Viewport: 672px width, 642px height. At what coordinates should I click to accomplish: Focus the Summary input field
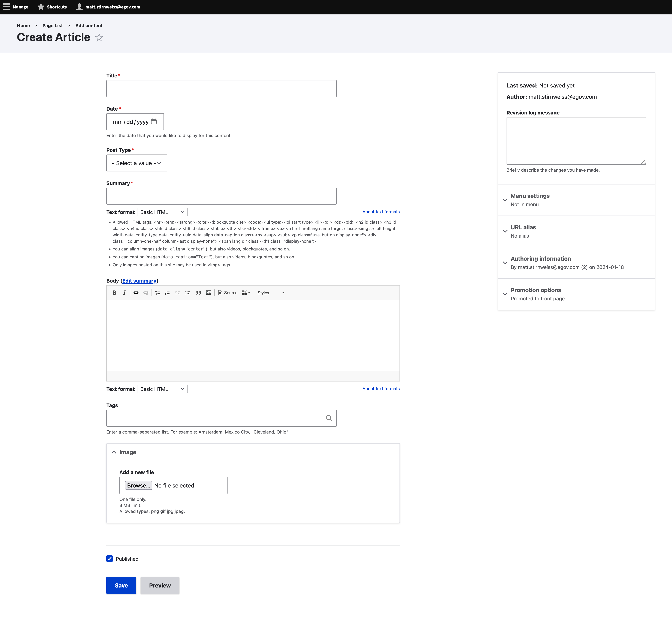[x=221, y=196]
